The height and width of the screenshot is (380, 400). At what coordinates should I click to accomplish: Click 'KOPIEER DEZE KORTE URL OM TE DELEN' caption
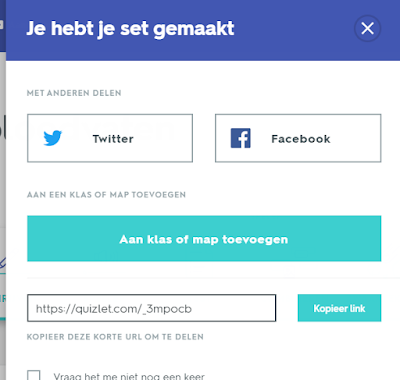click(x=115, y=337)
